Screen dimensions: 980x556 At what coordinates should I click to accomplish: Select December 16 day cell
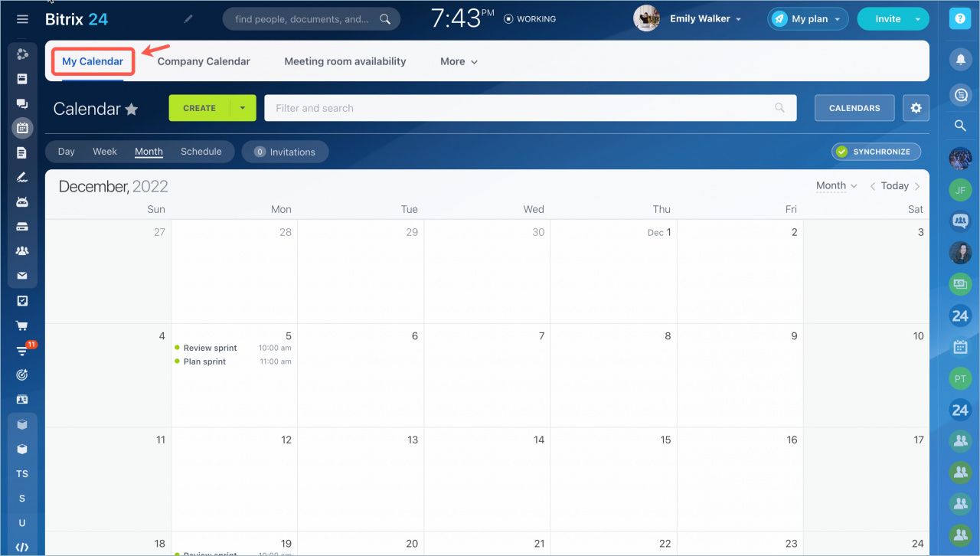tap(740, 479)
